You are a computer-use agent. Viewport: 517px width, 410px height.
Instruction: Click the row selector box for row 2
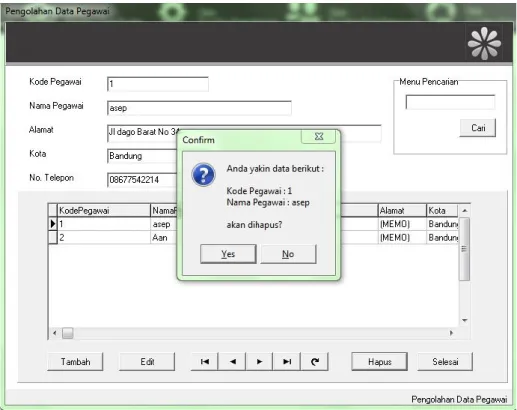(53, 237)
